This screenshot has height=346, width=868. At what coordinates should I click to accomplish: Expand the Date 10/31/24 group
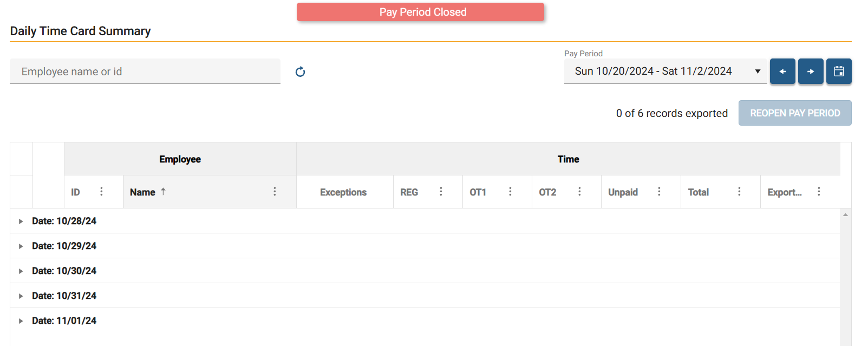click(21, 296)
